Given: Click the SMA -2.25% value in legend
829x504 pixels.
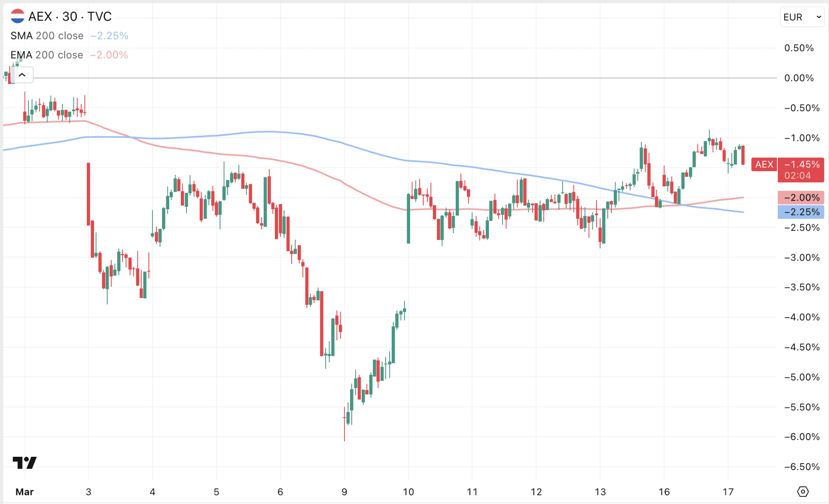Looking at the screenshot, I should tap(110, 36).
